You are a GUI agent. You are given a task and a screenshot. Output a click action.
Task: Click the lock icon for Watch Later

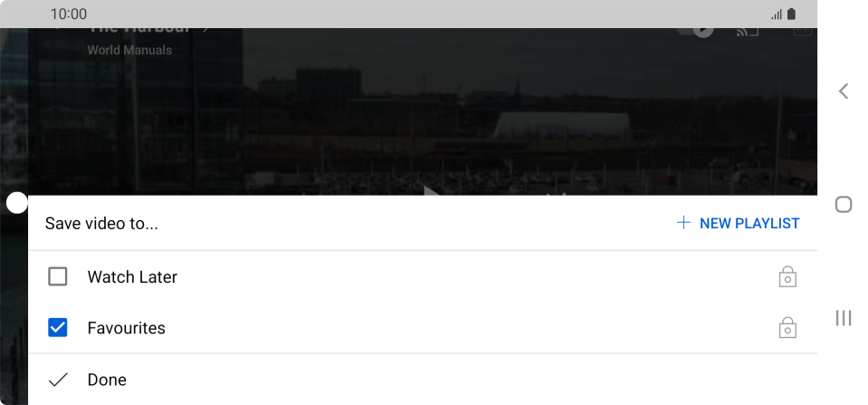tap(787, 276)
